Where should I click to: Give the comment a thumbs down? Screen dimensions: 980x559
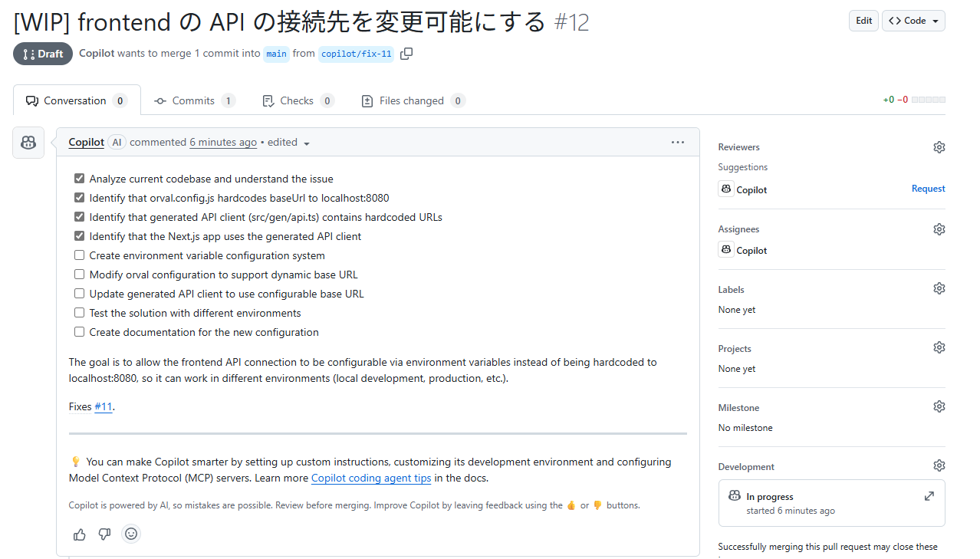click(x=104, y=534)
